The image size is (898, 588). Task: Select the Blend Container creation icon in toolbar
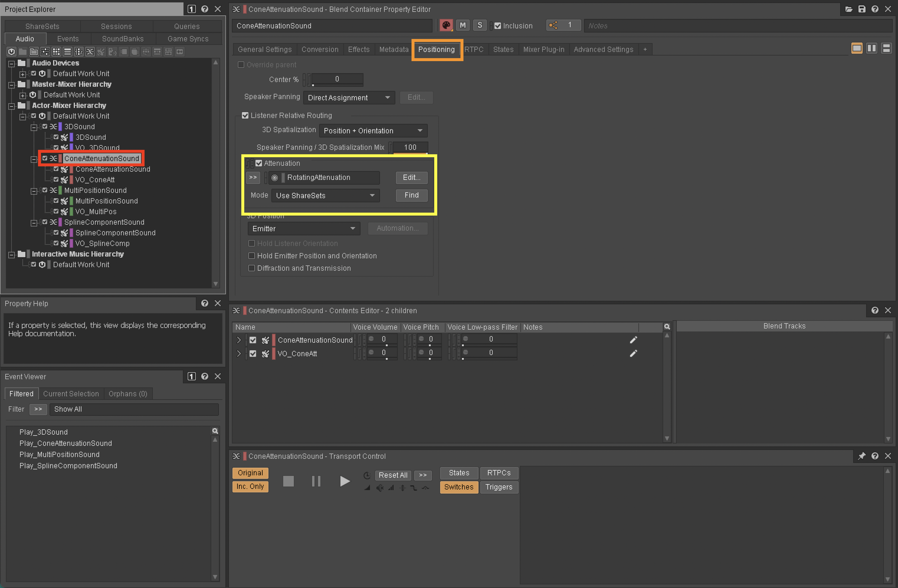click(x=90, y=52)
